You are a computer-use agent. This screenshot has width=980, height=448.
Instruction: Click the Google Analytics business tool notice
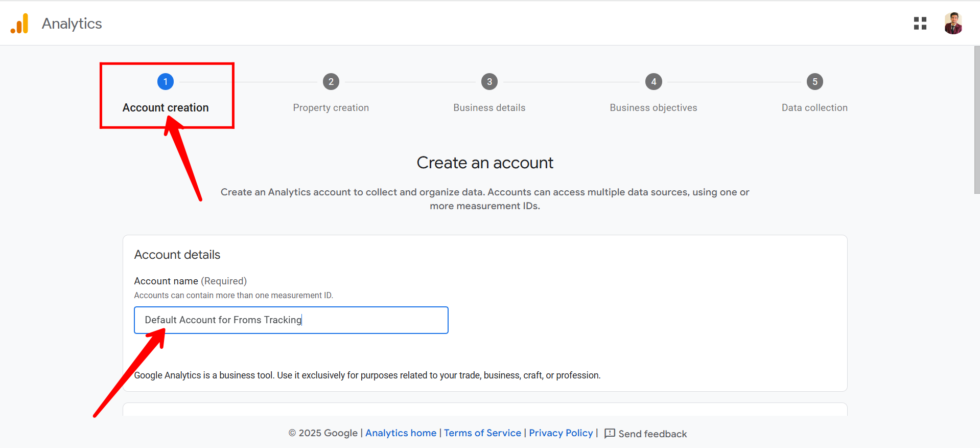coord(367,375)
